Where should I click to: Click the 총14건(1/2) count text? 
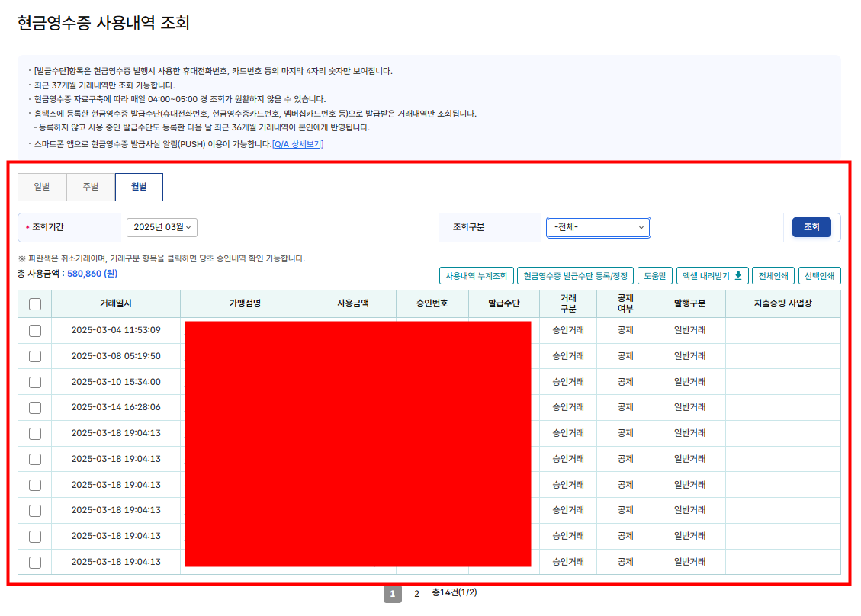454,592
